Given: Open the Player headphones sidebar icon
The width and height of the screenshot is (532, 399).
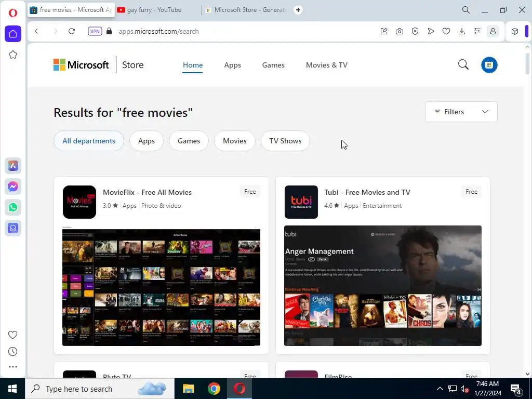Looking at the screenshot, I should (13, 228).
